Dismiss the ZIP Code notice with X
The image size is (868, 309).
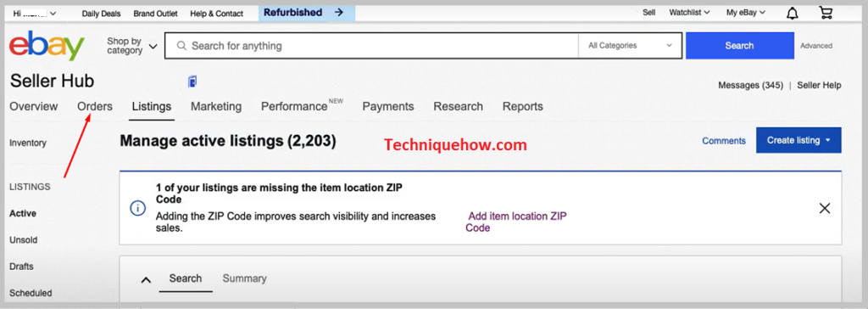824,208
